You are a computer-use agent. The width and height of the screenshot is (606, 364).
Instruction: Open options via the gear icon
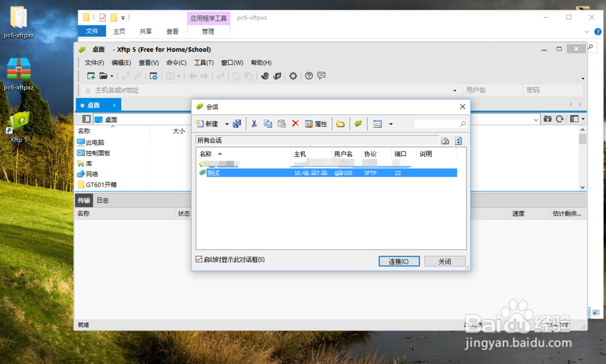[x=293, y=76]
